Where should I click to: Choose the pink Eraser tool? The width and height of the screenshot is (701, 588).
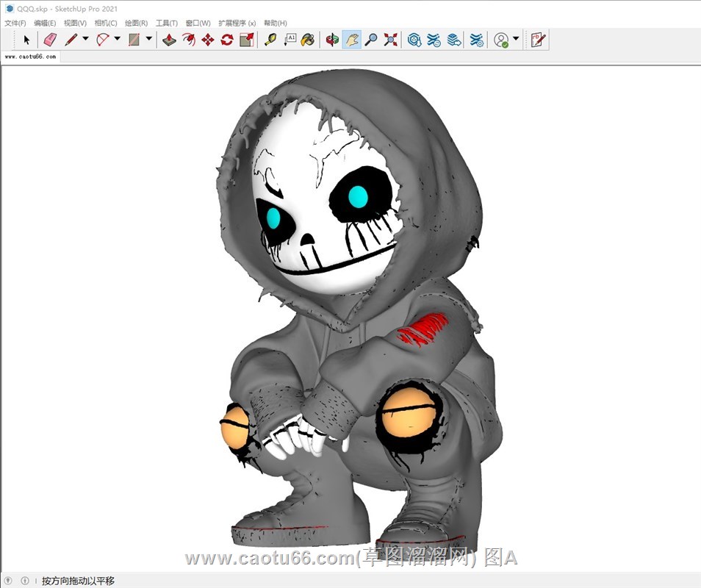click(x=49, y=40)
